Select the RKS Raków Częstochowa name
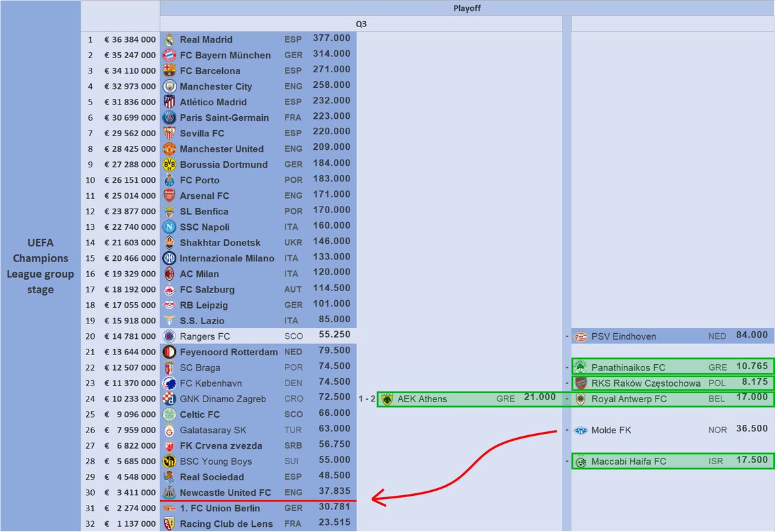Screen dimensions: 775x532 (646, 383)
